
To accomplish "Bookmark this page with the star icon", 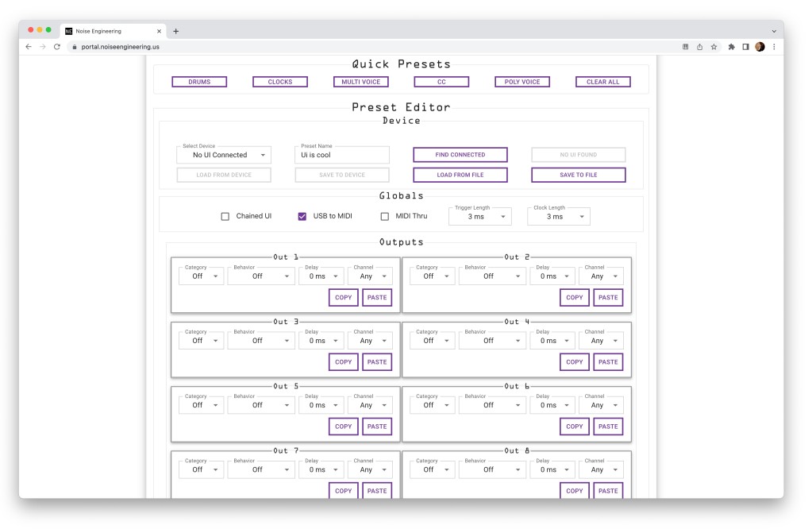I will pos(714,47).
